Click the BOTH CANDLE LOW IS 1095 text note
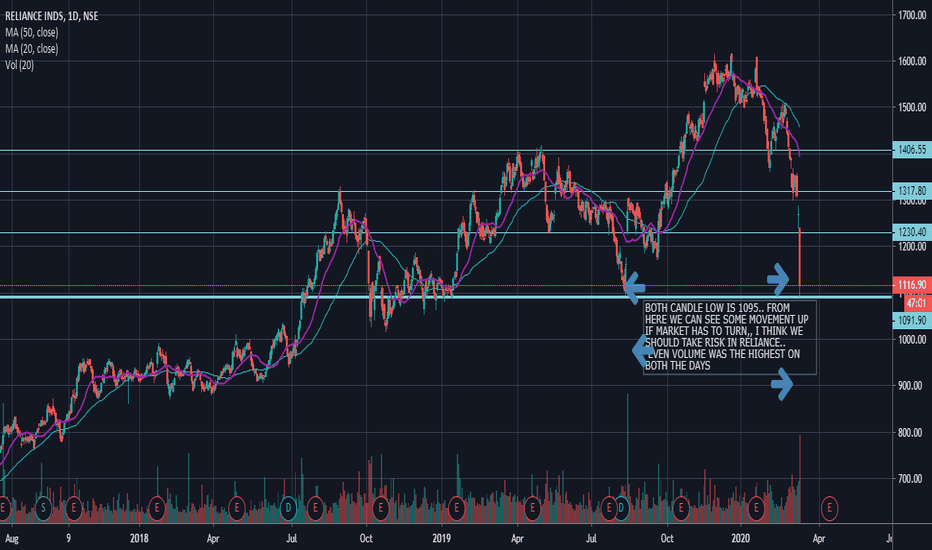The width and height of the screenshot is (932, 550). click(729, 337)
